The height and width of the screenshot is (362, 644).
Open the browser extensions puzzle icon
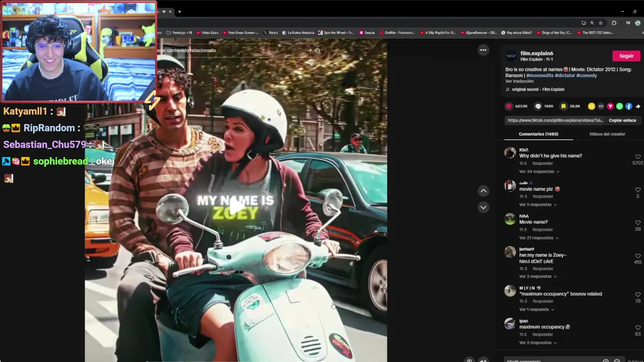pyautogui.click(x=614, y=23)
